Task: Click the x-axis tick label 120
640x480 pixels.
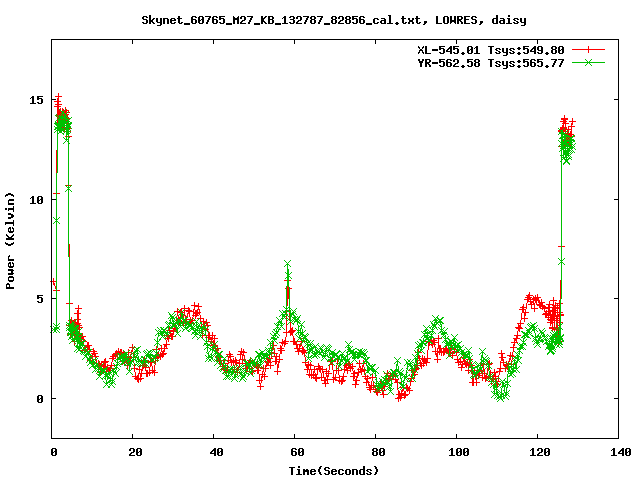Action: [x=540, y=452]
